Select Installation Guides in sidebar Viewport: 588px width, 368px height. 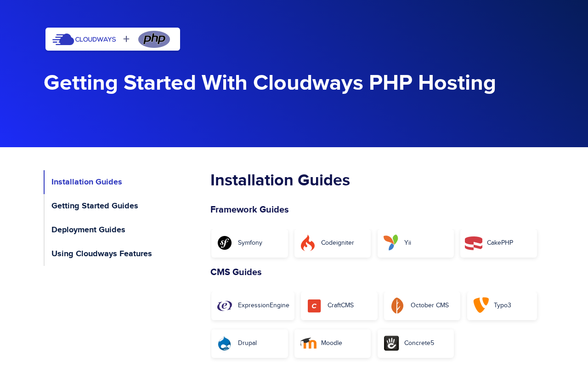[x=87, y=182]
